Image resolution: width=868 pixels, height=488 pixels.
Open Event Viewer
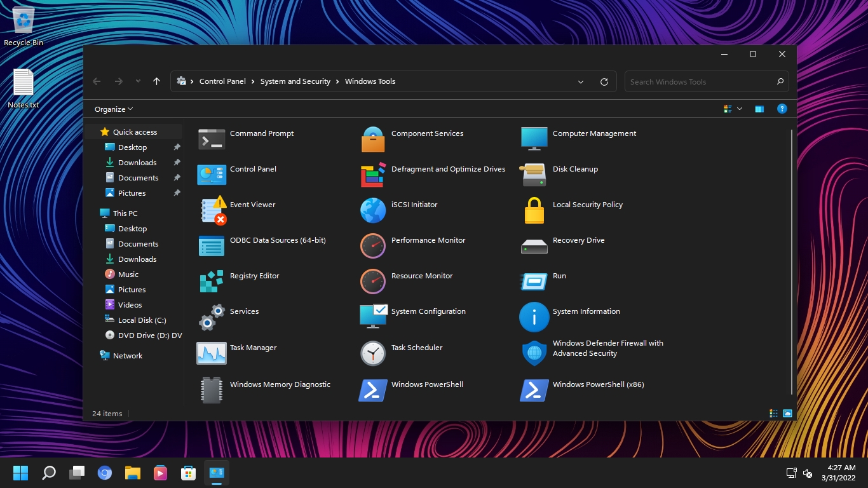pyautogui.click(x=252, y=205)
